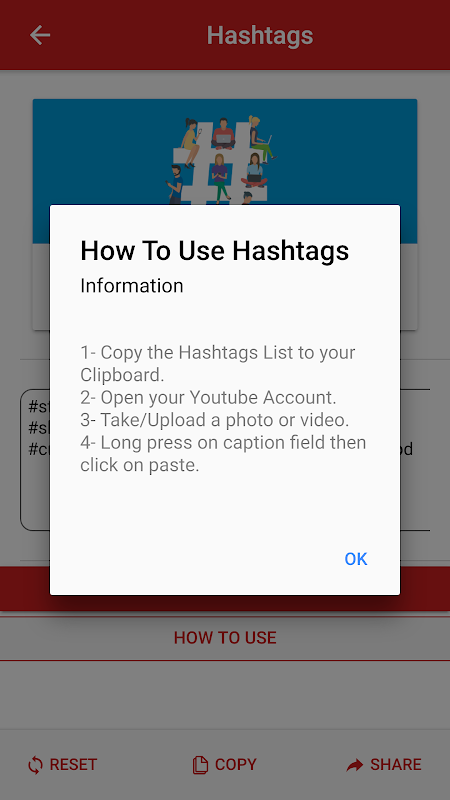This screenshot has width=450, height=800.
Task: Click the Information subtitle in dialog
Action: pos(132,286)
